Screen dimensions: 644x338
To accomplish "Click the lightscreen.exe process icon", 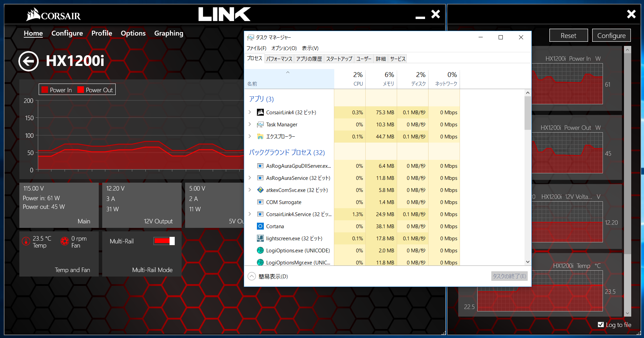I will coord(260,238).
